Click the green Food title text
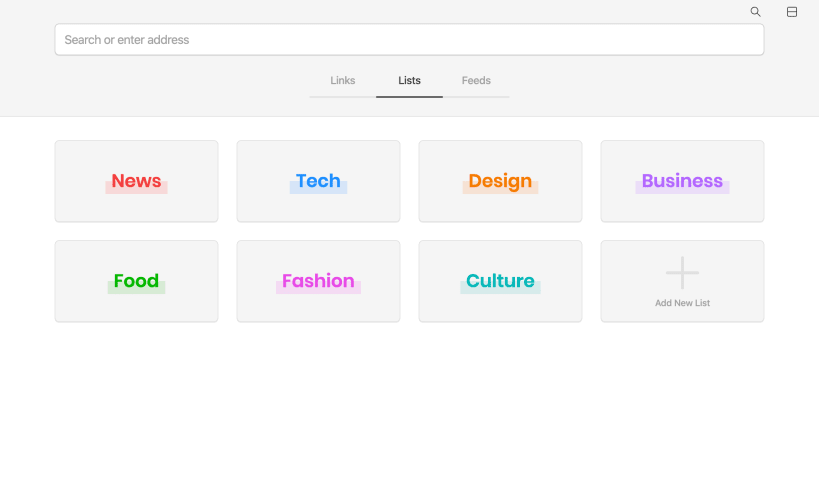Screen dimensions: 819x485 point(136,281)
